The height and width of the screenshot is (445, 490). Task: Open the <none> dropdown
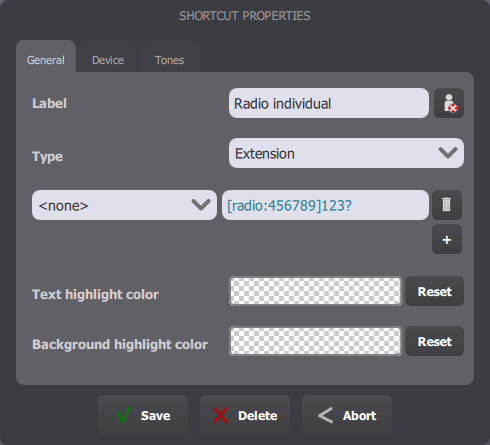[x=124, y=205]
